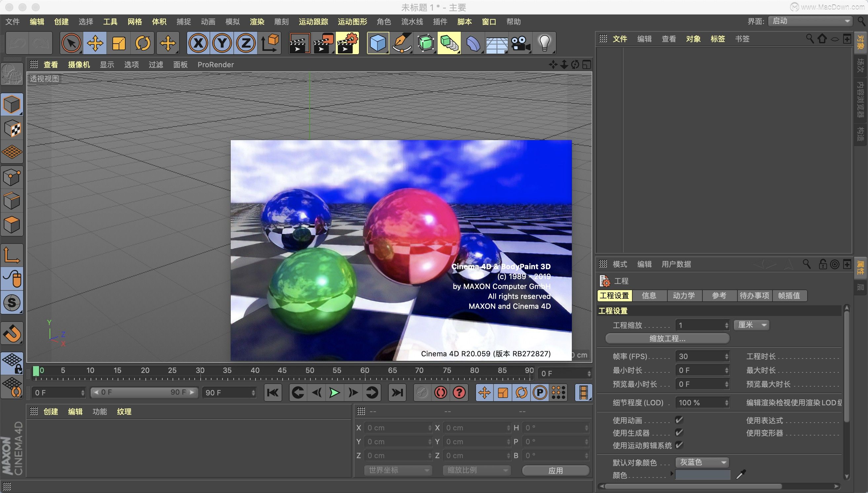Open 界面 layout dropdown 启动

pos(810,21)
